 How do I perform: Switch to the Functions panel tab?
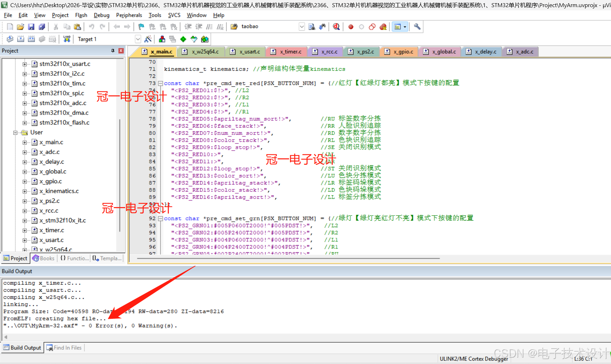(74, 258)
